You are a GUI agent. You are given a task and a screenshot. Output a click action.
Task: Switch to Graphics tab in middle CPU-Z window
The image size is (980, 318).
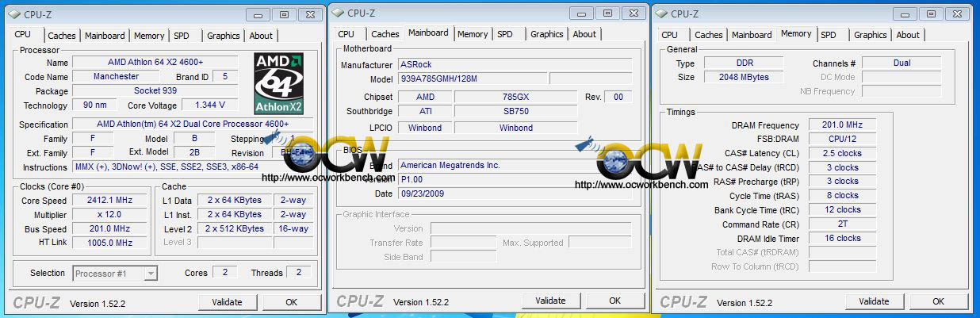(x=546, y=34)
